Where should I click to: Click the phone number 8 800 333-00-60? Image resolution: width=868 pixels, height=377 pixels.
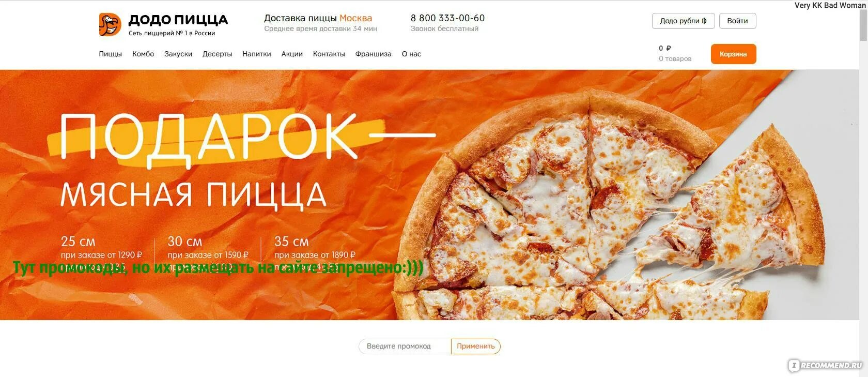click(447, 18)
